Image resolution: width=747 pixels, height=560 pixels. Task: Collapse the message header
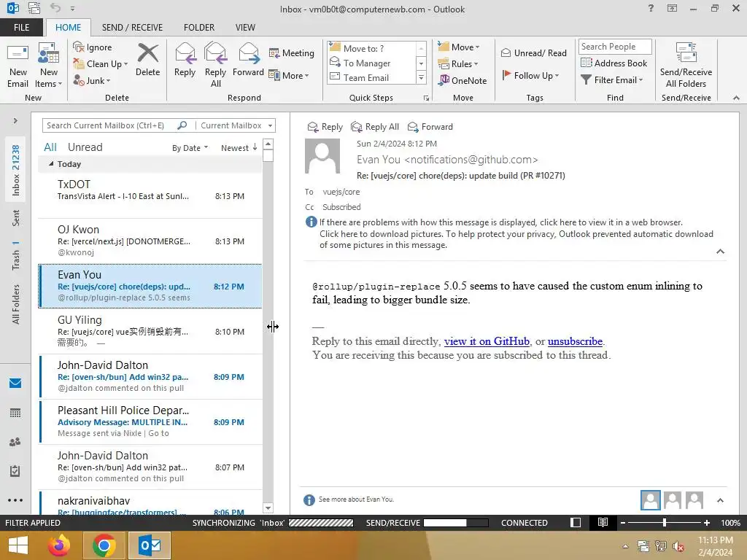click(720, 252)
